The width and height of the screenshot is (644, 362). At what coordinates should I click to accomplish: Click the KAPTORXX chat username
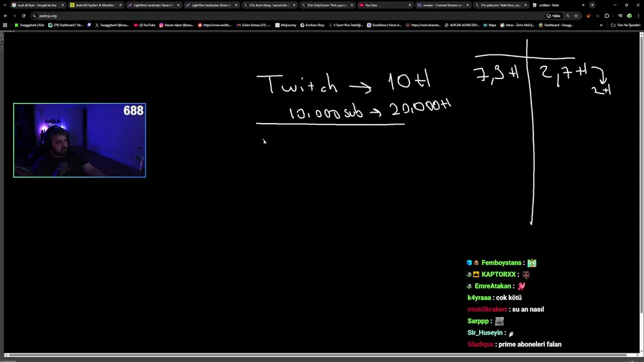[498, 275]
